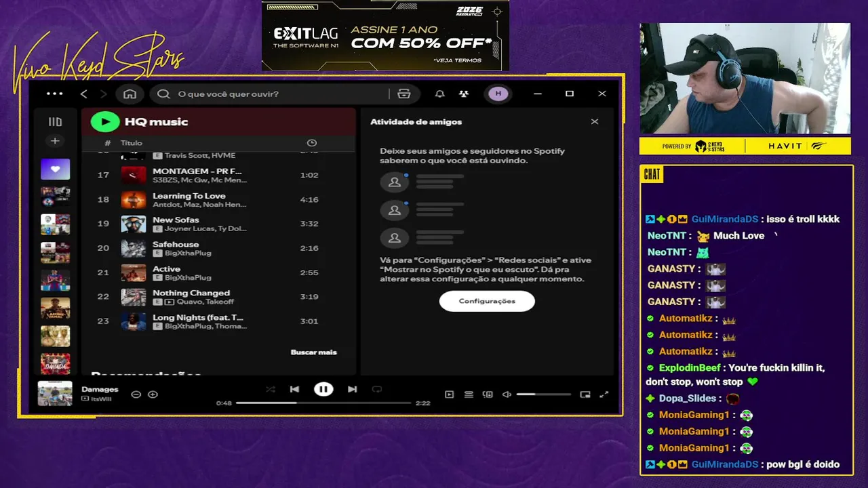Toggle shuffle playback
868x488 pixels.
click(x=270, y=389)
